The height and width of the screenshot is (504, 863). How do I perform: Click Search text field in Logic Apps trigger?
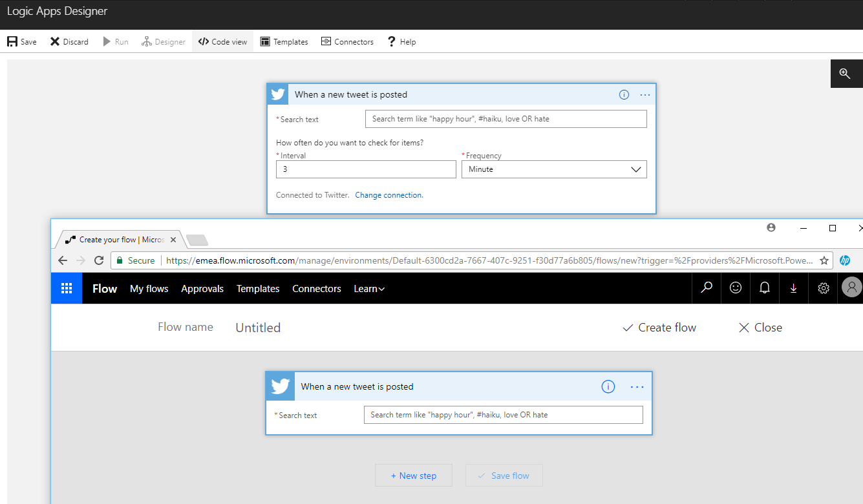click(506, 119)
